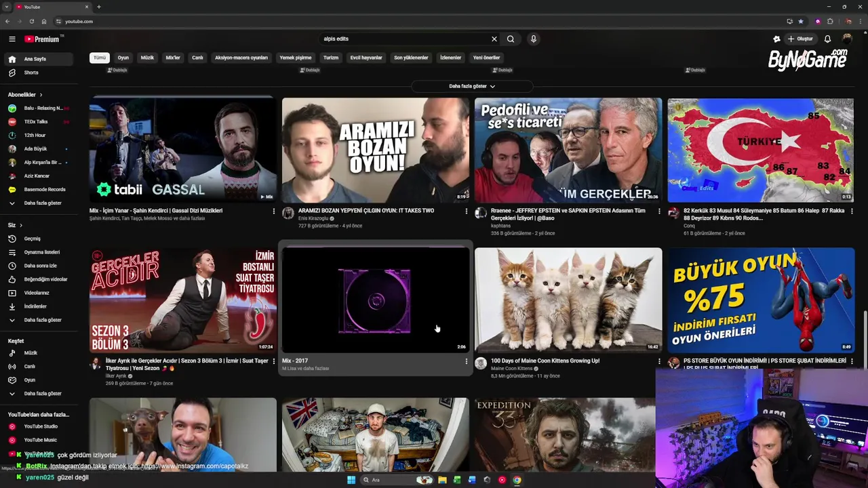Open Aziz Kancar subscription channel
The width and height of the screenshot is (868, 488).
coord(38,176)
